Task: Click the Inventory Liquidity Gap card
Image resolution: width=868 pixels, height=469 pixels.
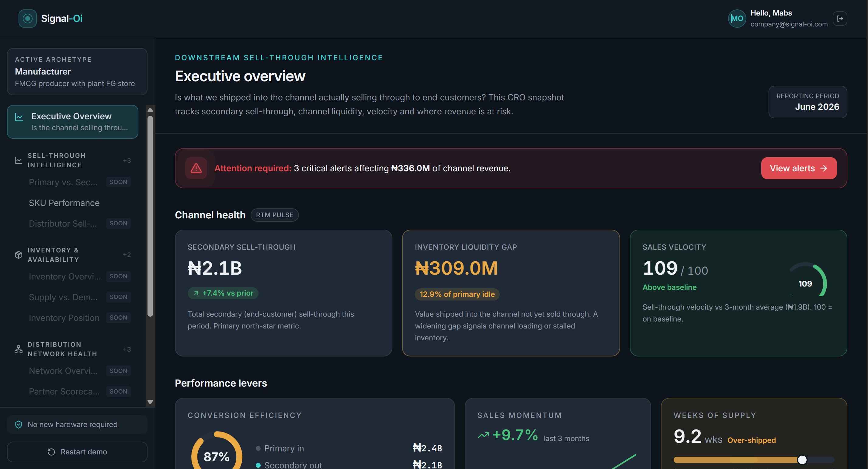Action: coord(511,293)
